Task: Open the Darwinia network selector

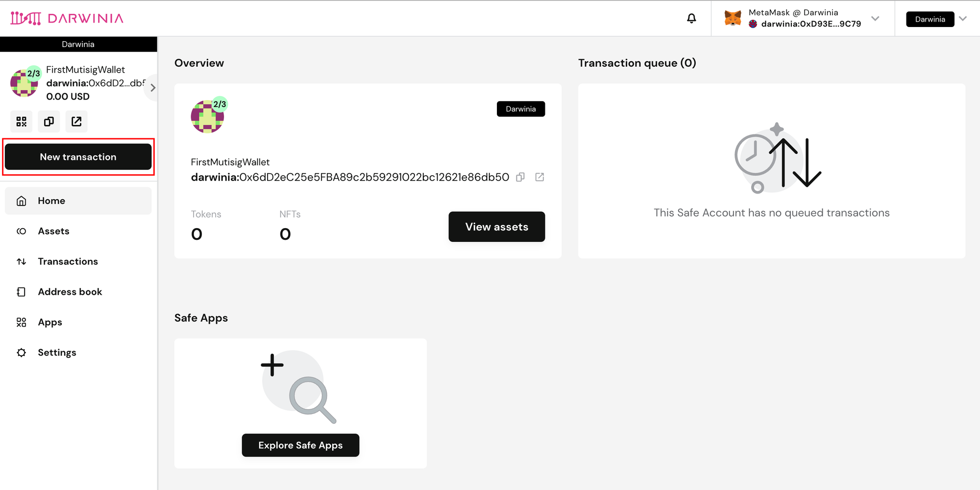Action: (936, 19)
